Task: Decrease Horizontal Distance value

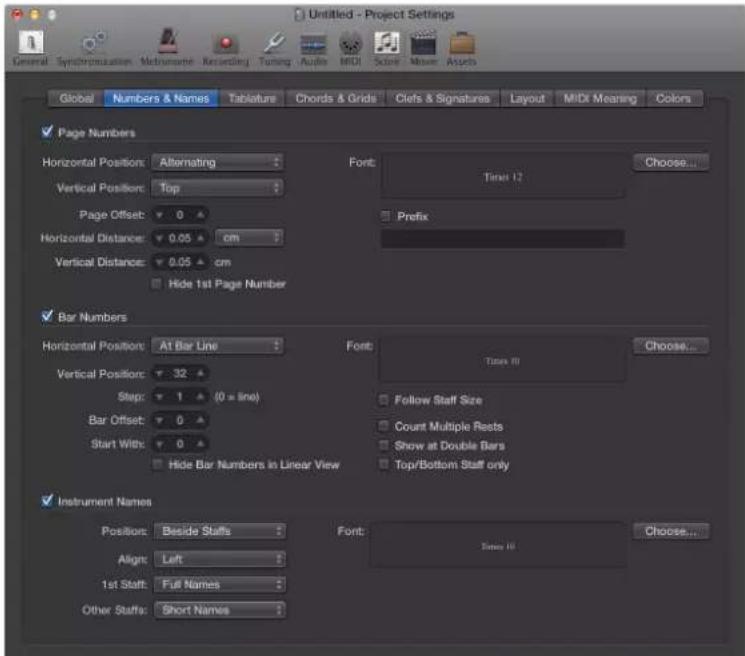Action: pyautogui.click(x=160, y=238)
